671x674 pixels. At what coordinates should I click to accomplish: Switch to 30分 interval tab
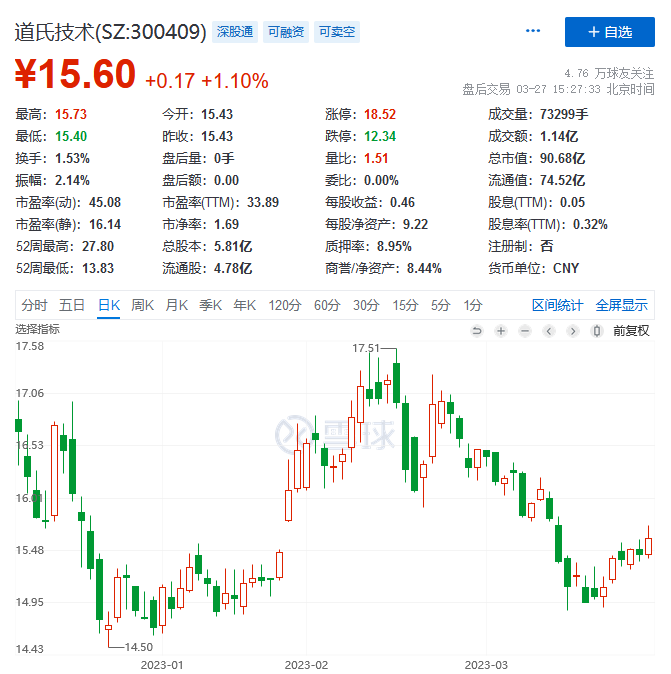(x=366, y=305)
